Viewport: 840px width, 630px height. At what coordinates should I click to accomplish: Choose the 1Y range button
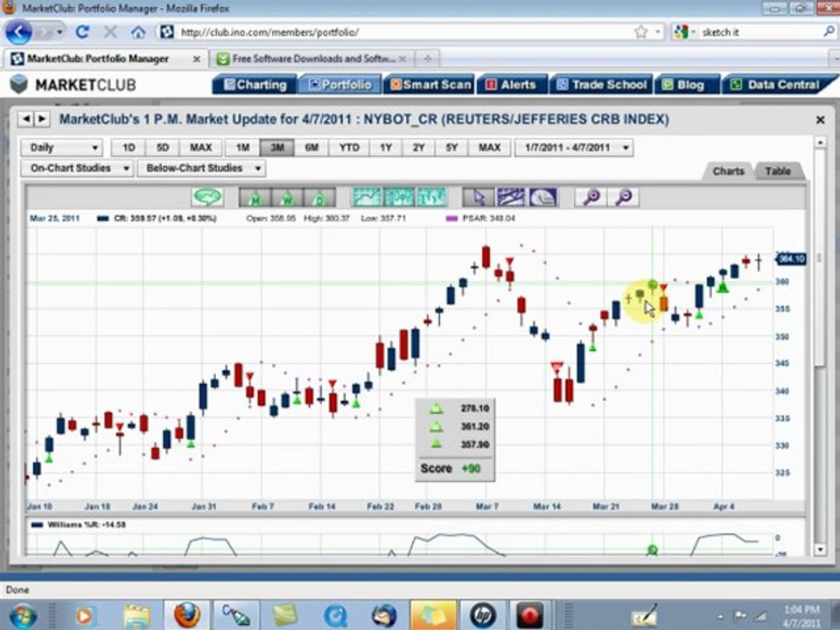tap(386, 147)
